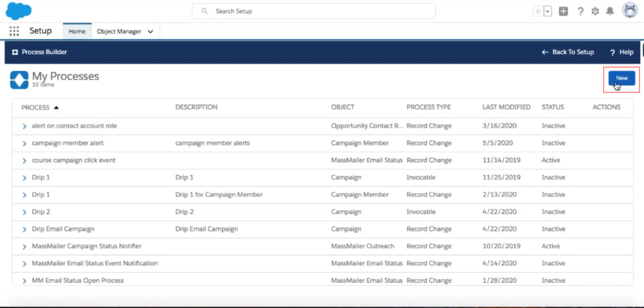The height and width of the screenshot is (308, 644).
Task: Sort by the PROCESS TYPE column header
Action: pyautogui.click(x=429, y=107)
